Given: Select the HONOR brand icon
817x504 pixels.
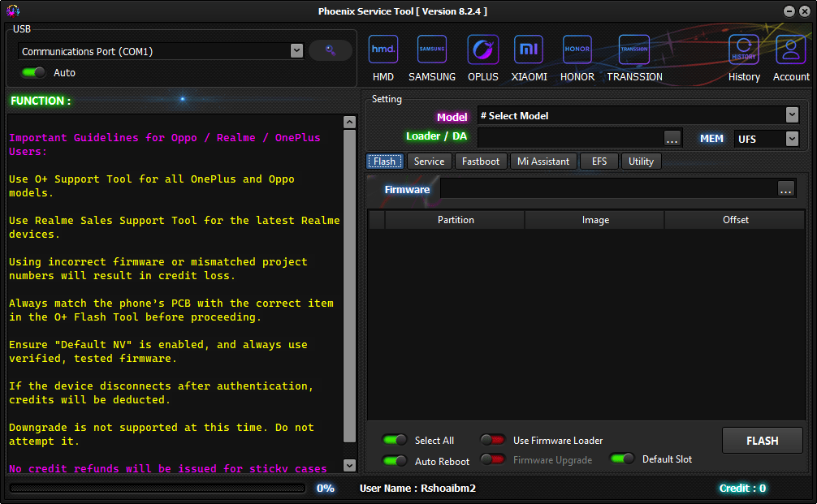Looking at the screenshot, I should 577,50.
